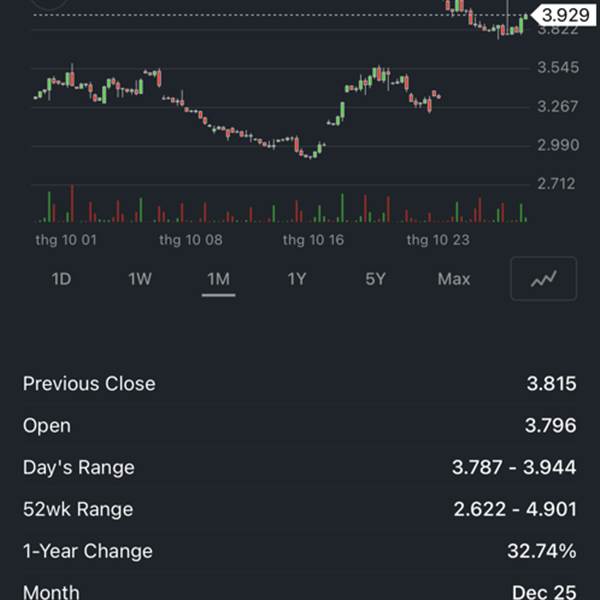Tap the Previous Close row label
The image size is (600, 600).
[89, 384]
